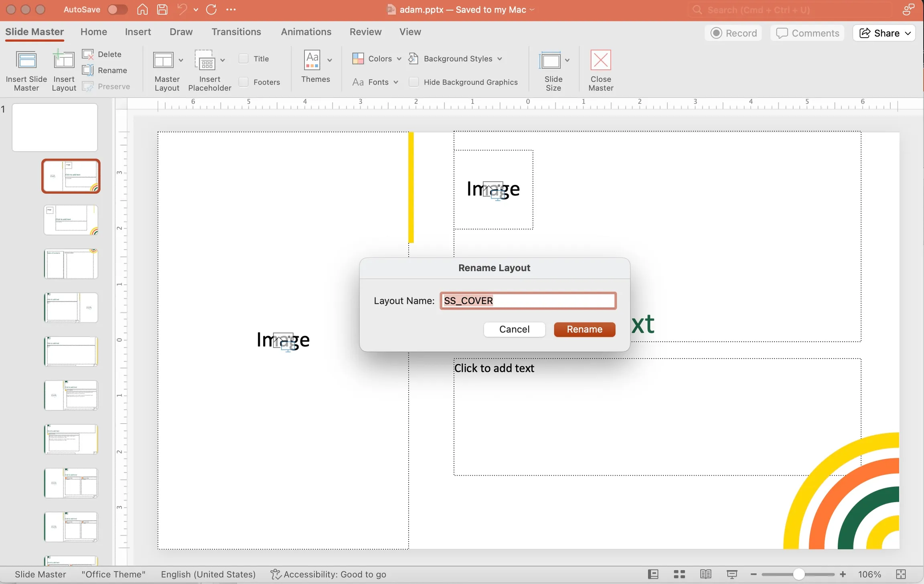Click the Insert Slide Master icon
Viewport: 924px width, 584px height.
26,61
